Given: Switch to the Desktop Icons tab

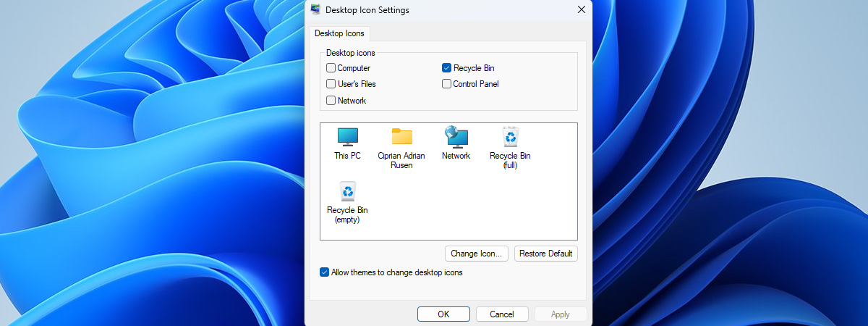Looking at the screenshot, I should point(339,33).
